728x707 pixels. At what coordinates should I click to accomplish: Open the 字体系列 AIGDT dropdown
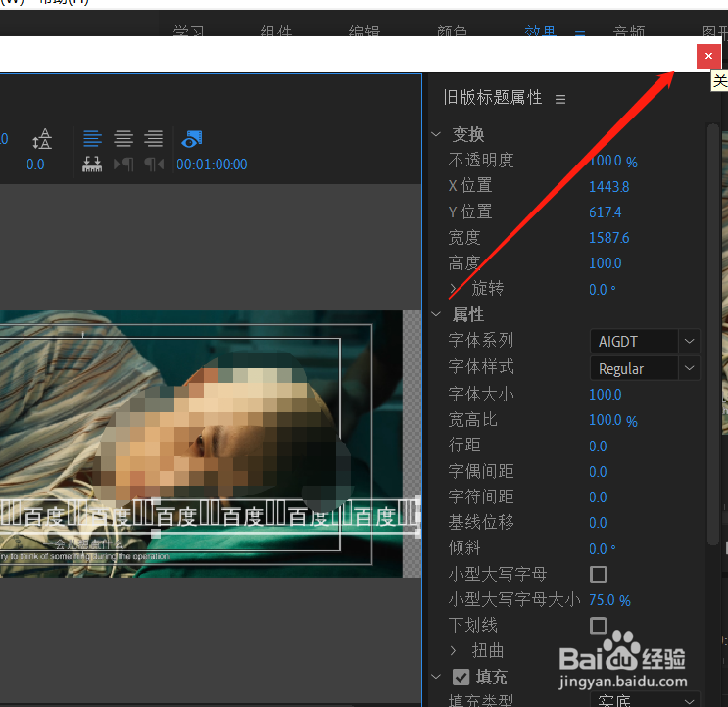[645, 342]
